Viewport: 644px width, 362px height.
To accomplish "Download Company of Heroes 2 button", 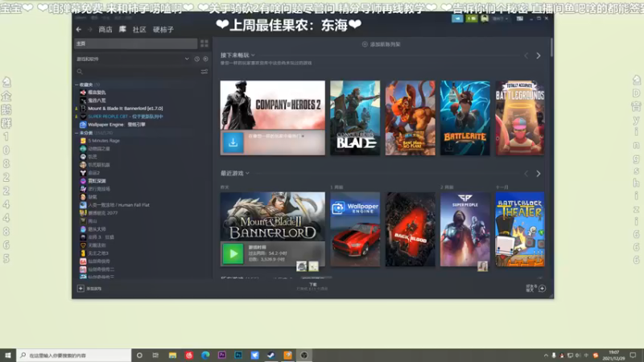I will click(x=233, y=142).
